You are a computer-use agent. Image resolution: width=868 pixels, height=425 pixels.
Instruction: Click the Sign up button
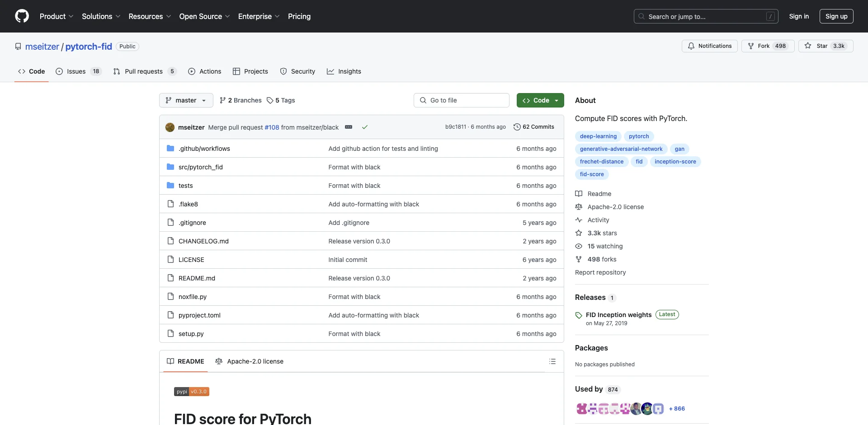pyautogui.click(x=836, y=16)
